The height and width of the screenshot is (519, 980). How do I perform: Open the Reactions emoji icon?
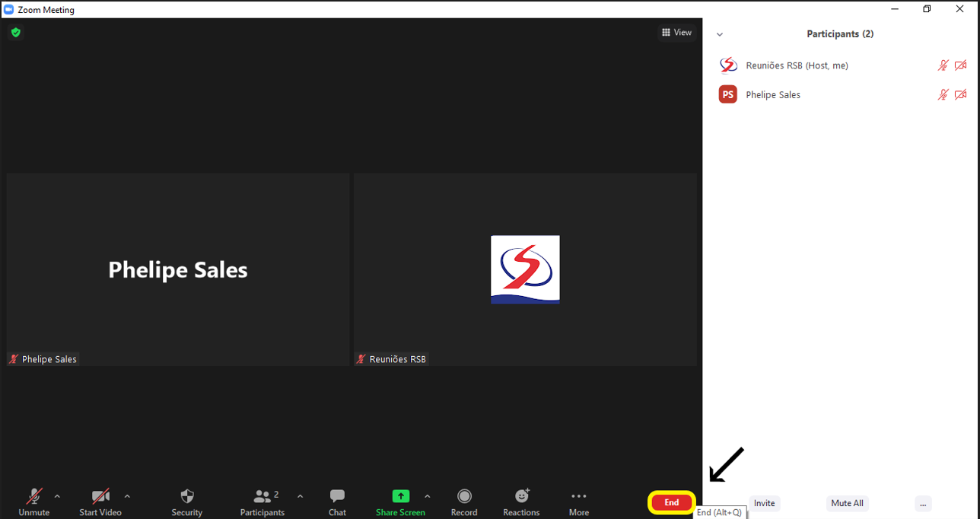coord(521,496)
